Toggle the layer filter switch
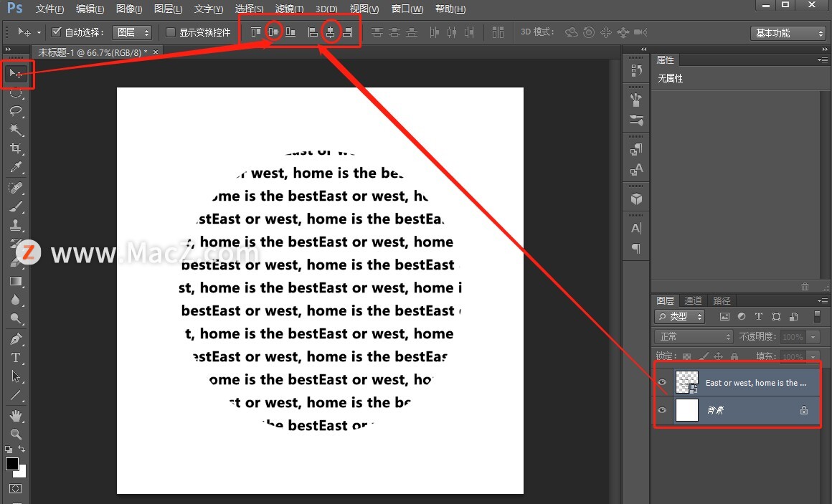The height and width of the screenshot is (504, 832). coord(817,317)
